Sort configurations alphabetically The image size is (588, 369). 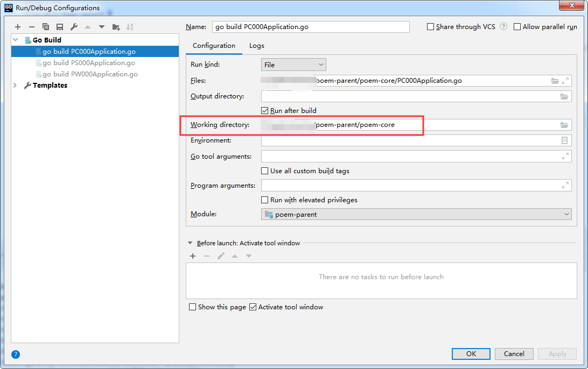(130, 27)
